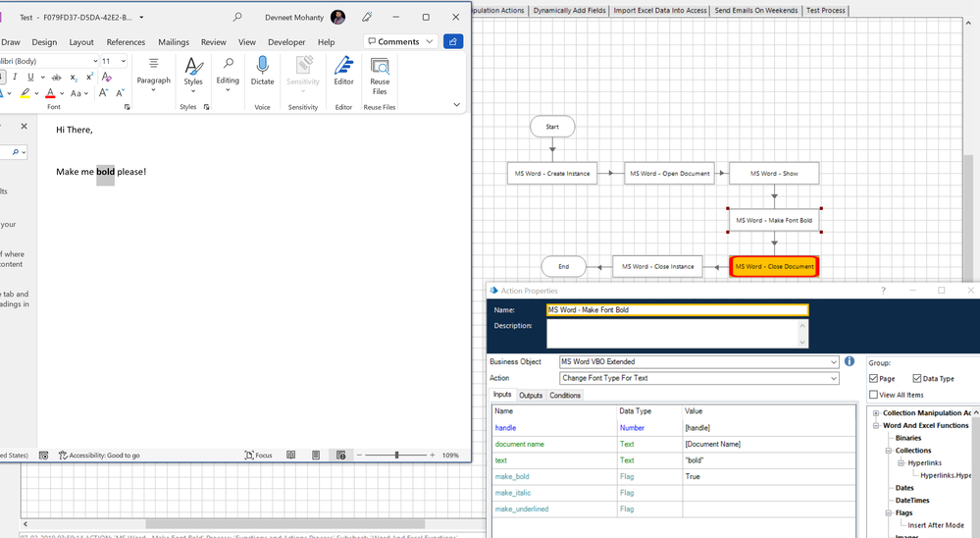This screenshot has width=980, height=538.
Task: Collapse the Flags tree node
Action: point(888,513)
